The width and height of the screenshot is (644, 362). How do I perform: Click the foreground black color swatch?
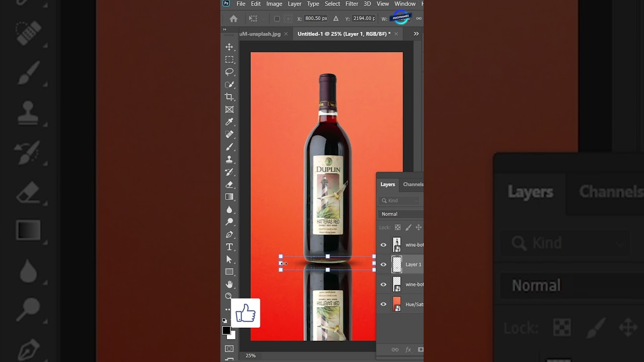[226, 330]
